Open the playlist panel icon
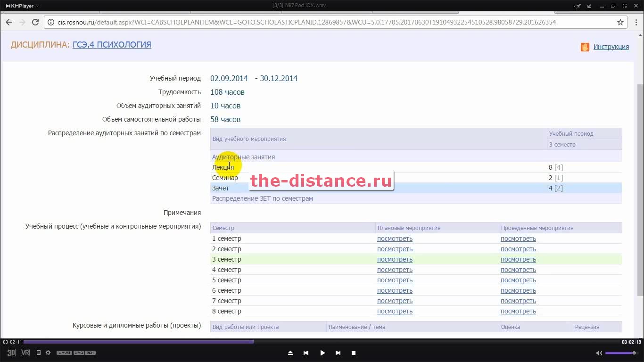The width and height of the screenshot is (644, 362). 39,353
